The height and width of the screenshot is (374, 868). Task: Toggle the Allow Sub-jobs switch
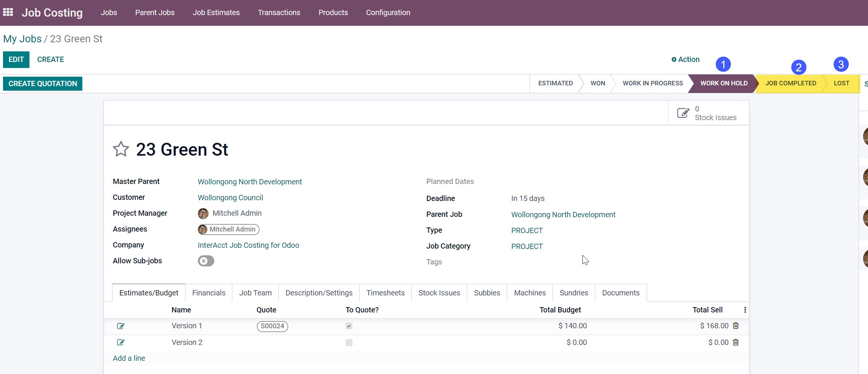pos(206,261)
